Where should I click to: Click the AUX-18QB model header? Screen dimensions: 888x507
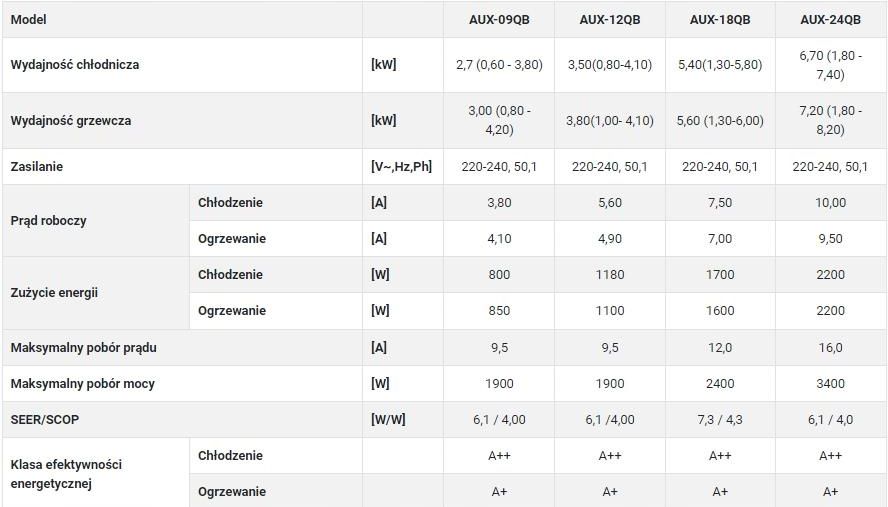(x=720, y=20)
